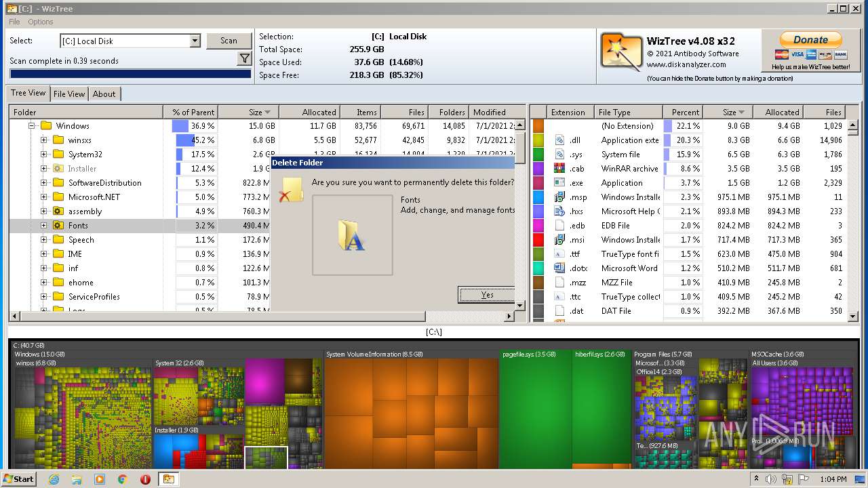Open the File menu
The height and width of the screenshot is (488, 868).
(x=14, y=22)
